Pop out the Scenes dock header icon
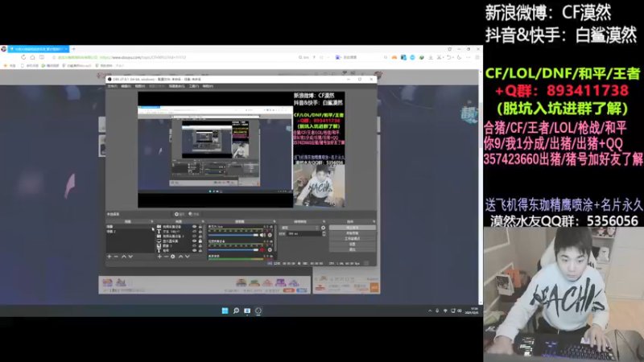Image resolution: width=644 pixels, height=362 pixels. pyautogui.click(x=151, y=222)
